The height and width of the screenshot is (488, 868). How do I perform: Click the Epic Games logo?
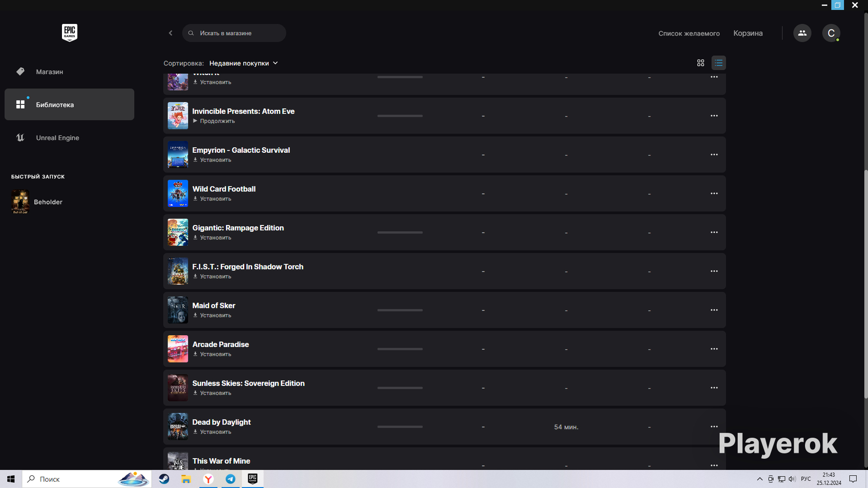click(x=69, y=33)
